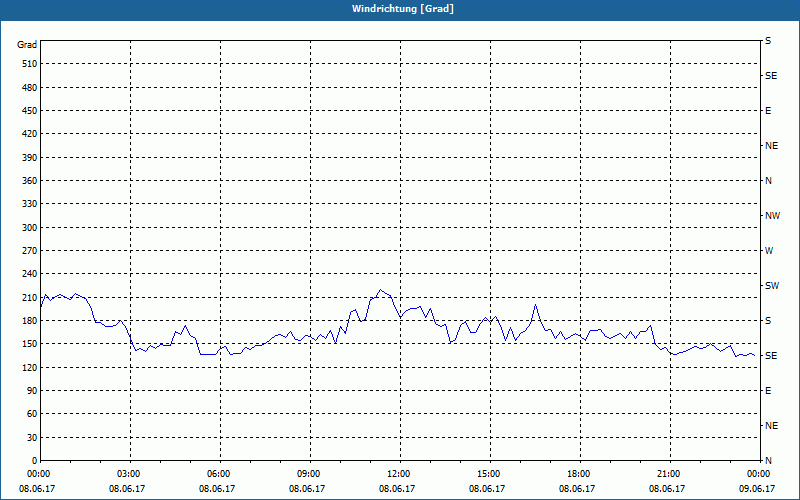Select the SE compass label nearest 480
The height and width of the screenshot is (500, 800).
coord(771,76)
